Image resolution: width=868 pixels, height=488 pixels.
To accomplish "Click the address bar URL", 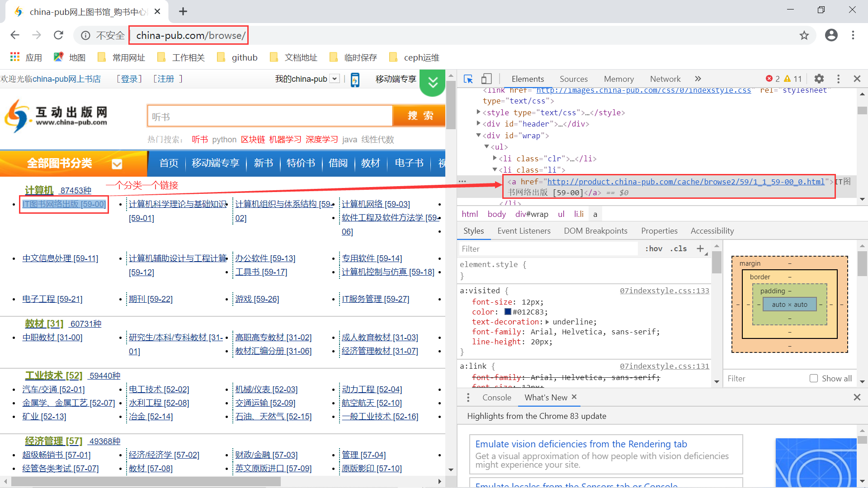I will (x=190, y=35).
